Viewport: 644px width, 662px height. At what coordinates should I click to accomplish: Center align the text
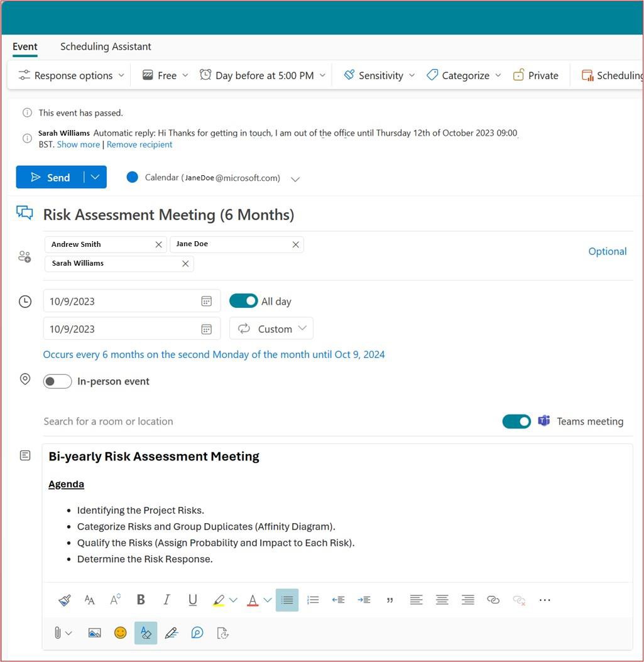442,600
